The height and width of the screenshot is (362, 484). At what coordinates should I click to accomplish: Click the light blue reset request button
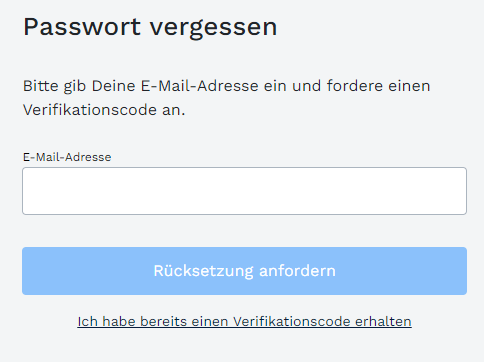(x=244, y=271)
